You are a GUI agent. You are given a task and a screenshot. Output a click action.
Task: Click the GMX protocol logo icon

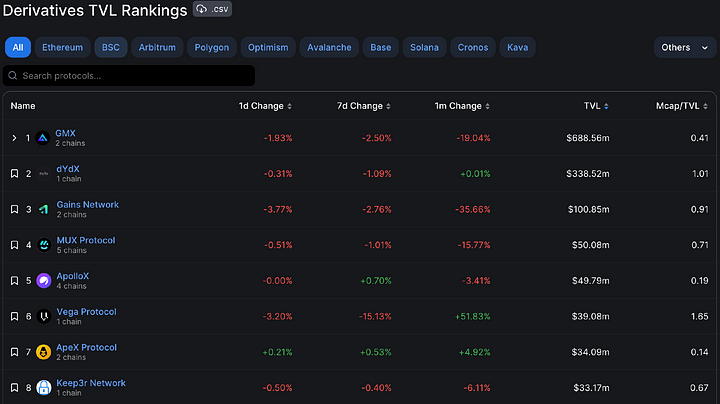[44, 138]
